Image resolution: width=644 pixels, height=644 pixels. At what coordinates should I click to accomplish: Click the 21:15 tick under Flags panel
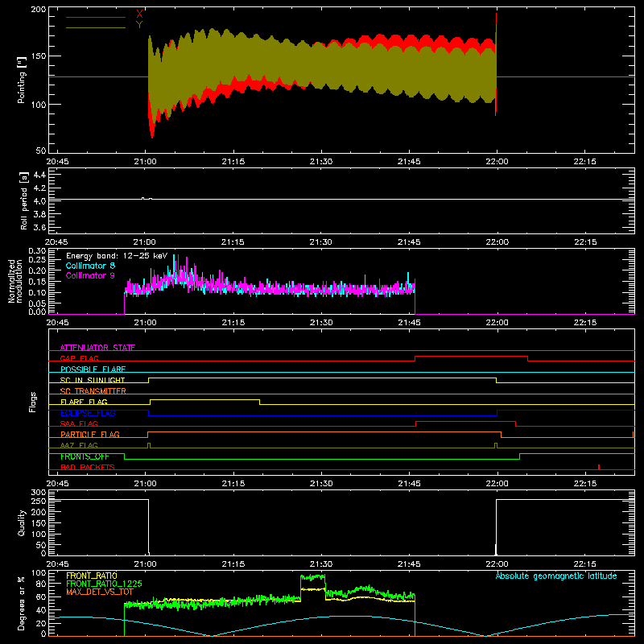[x=233, y=484]
